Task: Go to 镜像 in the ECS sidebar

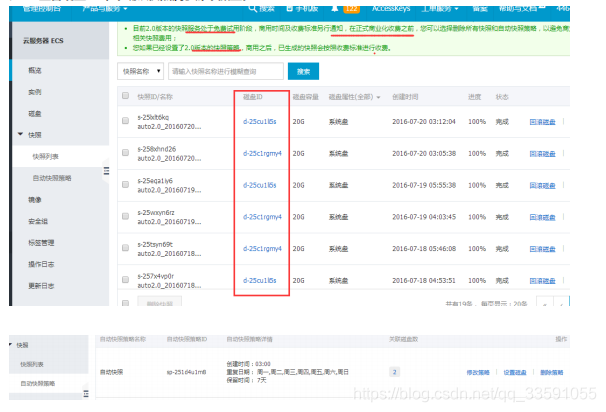Action: tap(35, 200)
